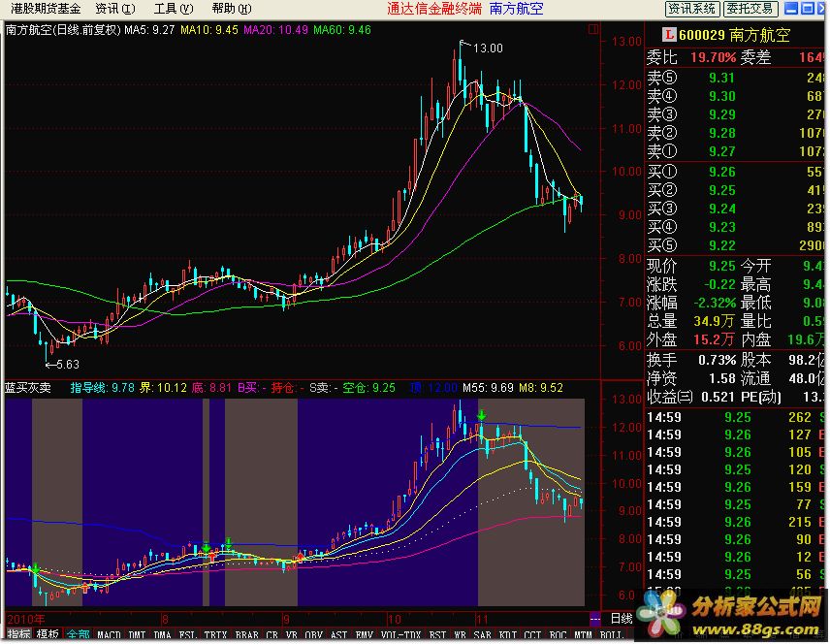
Task: Click the 卖① 9.27 ask row
Action: tap(735, 151)
